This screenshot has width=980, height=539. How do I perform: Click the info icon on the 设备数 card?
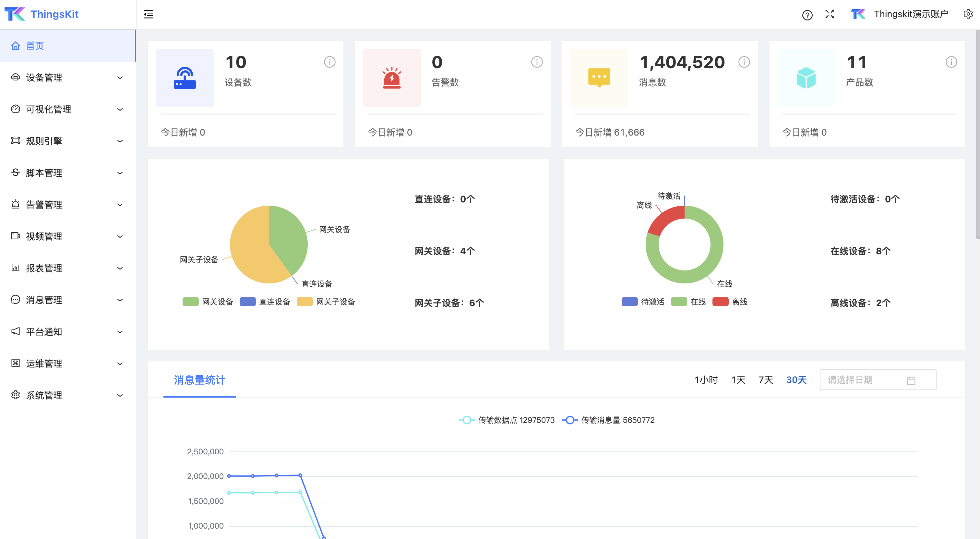tap(329, 62)
